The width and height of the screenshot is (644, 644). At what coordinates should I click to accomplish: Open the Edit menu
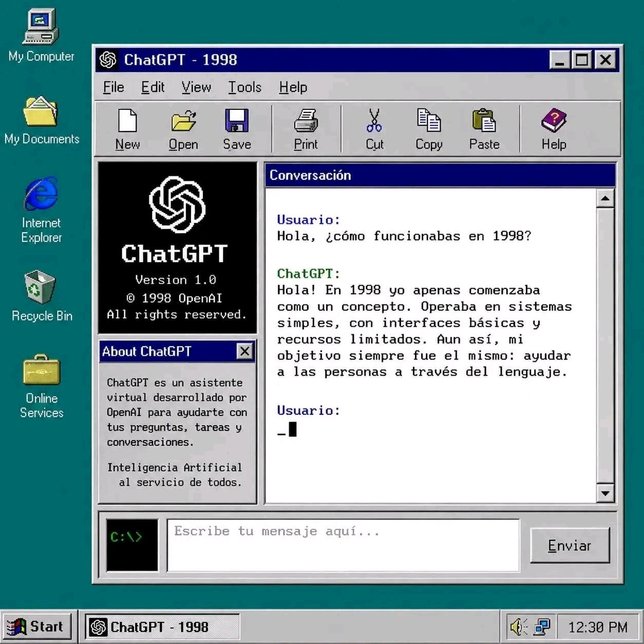153,87
